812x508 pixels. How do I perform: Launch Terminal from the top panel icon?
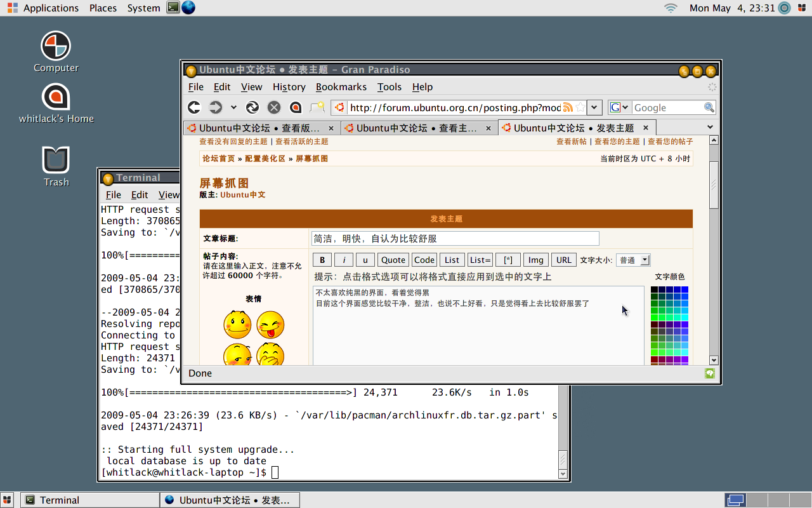pos(173,8)
